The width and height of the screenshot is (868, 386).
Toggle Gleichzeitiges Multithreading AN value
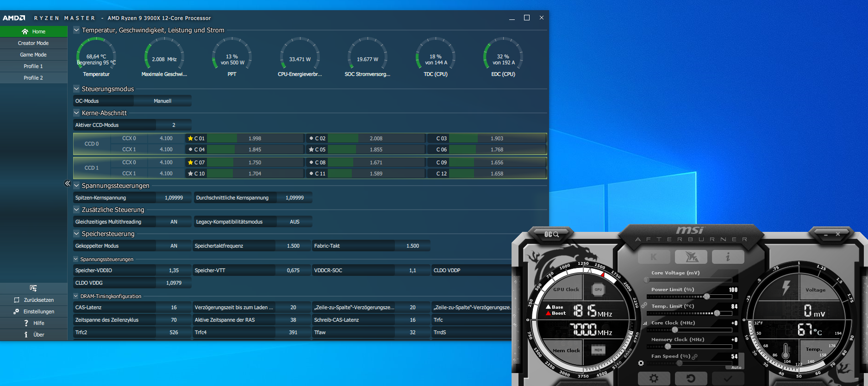click(x=174, y=222)
